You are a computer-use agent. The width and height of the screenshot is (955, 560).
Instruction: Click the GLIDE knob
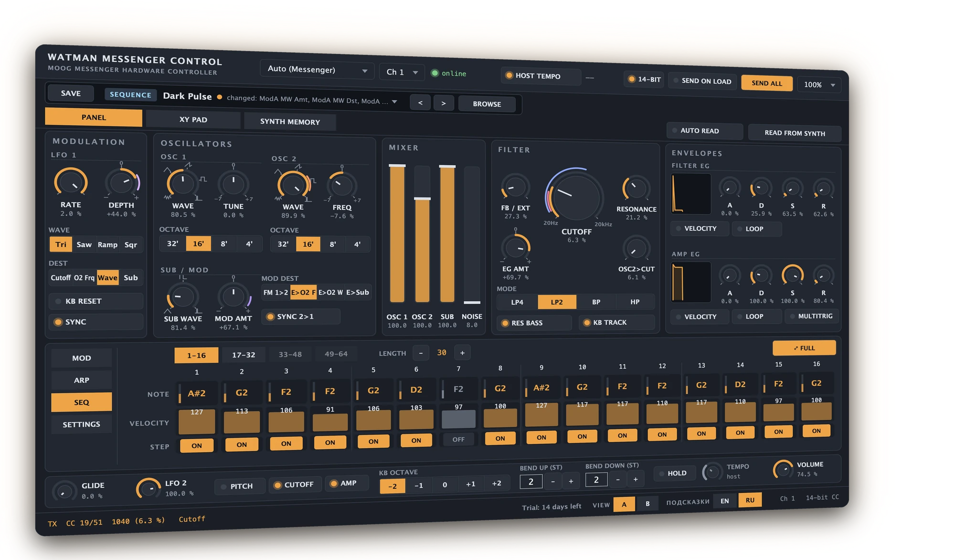pos(64,491)
